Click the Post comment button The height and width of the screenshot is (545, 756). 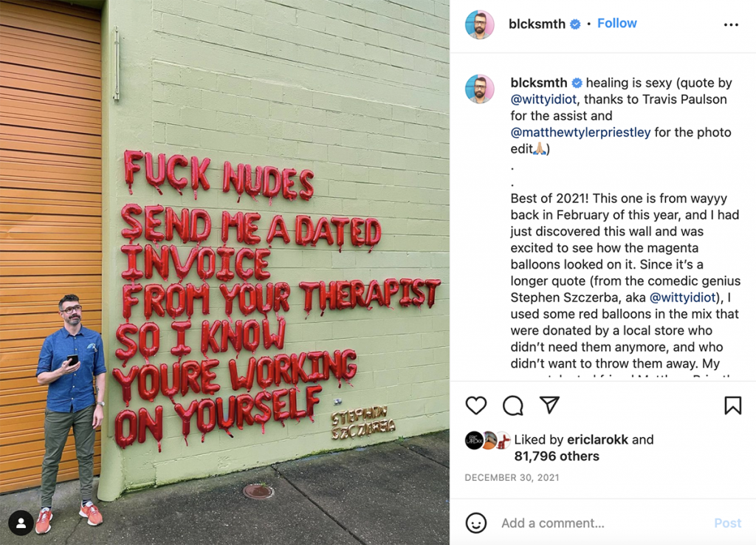tap(727, 523)
